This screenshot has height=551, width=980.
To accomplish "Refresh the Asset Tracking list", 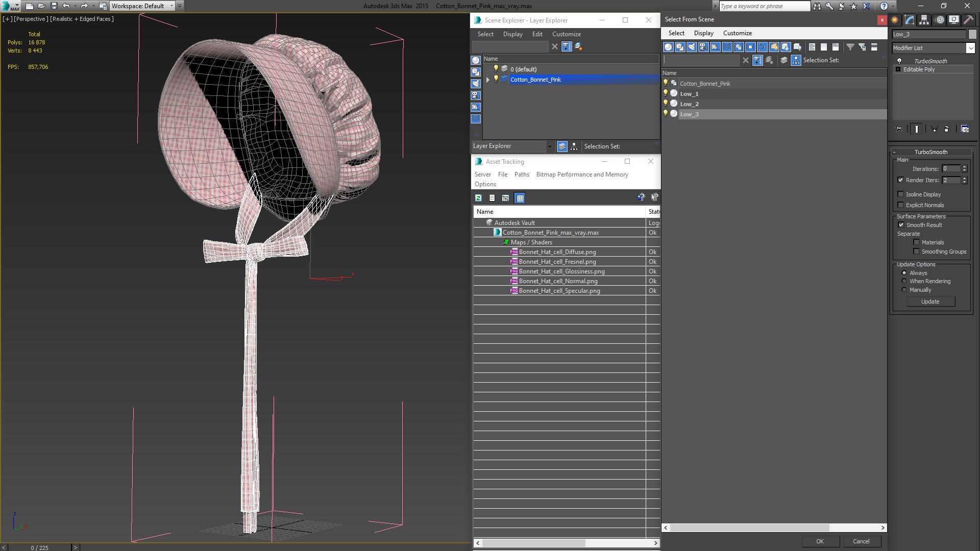I will 478,198.
